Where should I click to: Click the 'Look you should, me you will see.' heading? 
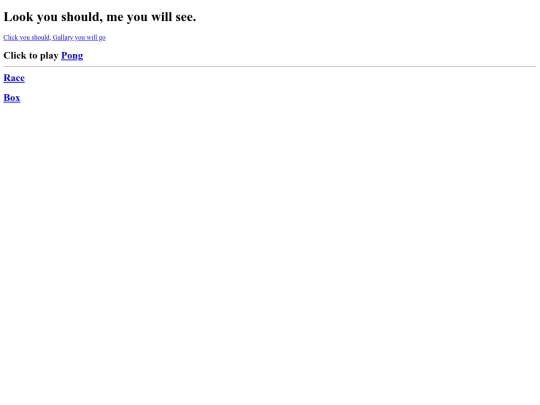point(100,17)
